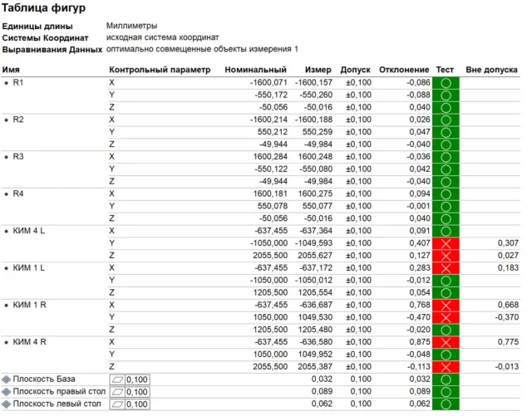
Task: Click the out-of-tolerance value -0,370
Action: 506,317
